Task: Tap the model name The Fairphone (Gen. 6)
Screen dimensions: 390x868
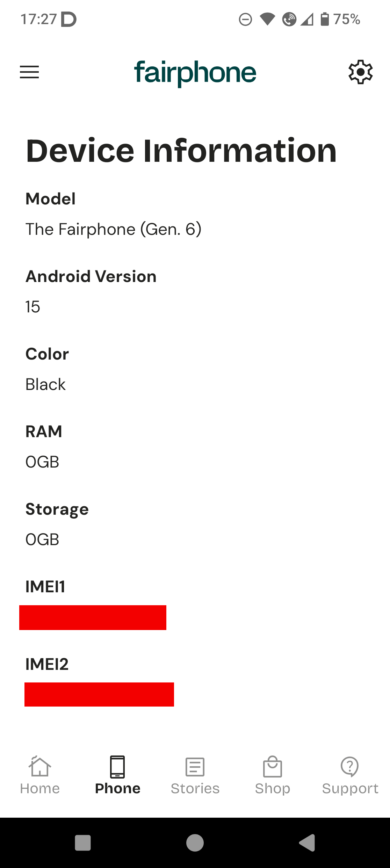Action: 114,229
